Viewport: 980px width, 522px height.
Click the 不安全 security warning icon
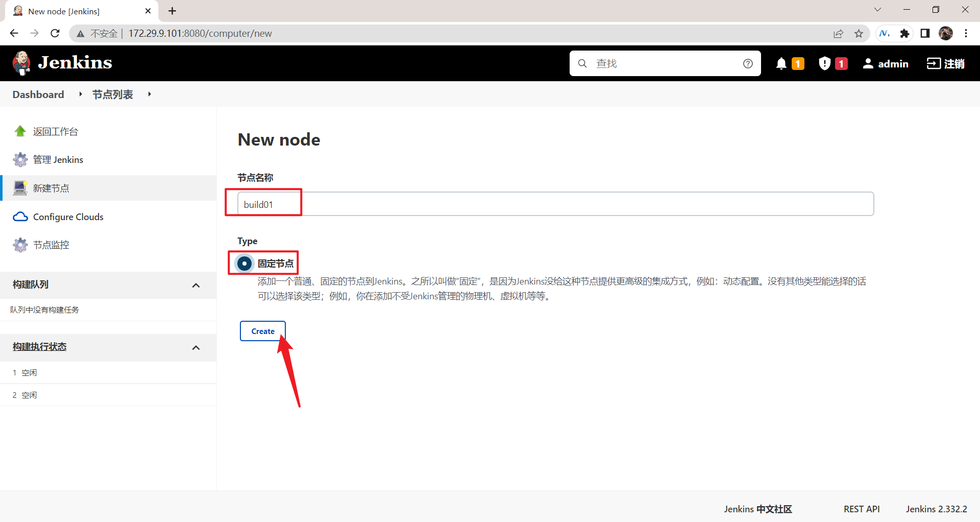click(x=81, y=34)
